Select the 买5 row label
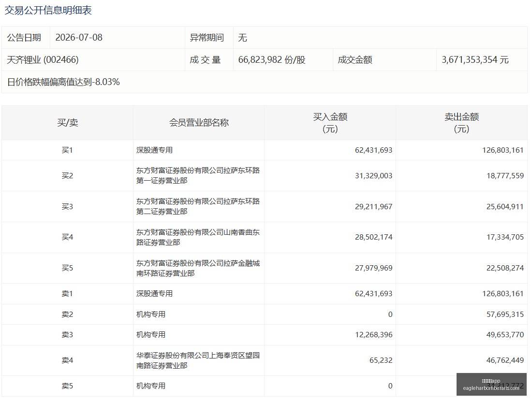This screenshot has width=532, height=401. [67, 268]
